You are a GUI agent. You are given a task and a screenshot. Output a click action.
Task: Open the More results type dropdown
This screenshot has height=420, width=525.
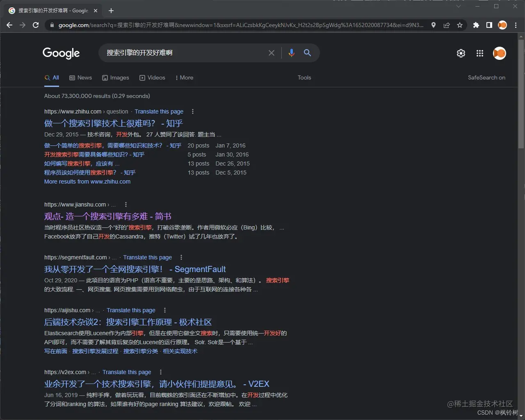[x=184, y=77]
